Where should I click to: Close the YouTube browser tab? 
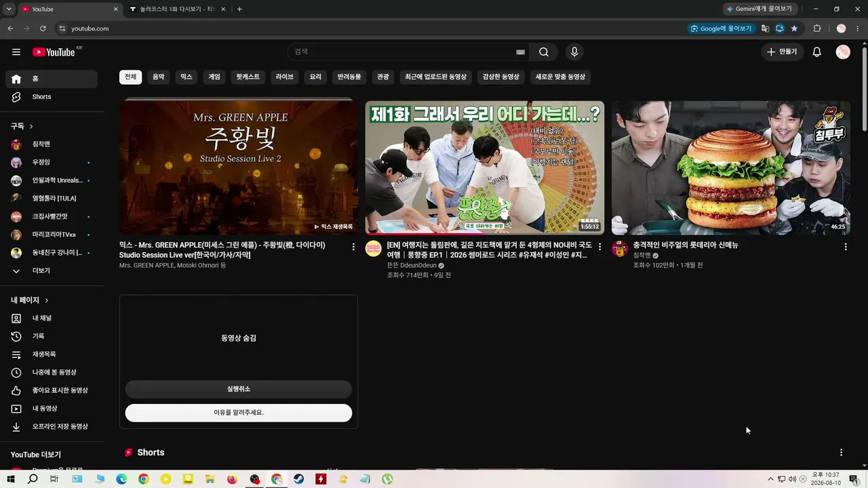point(115,9)
